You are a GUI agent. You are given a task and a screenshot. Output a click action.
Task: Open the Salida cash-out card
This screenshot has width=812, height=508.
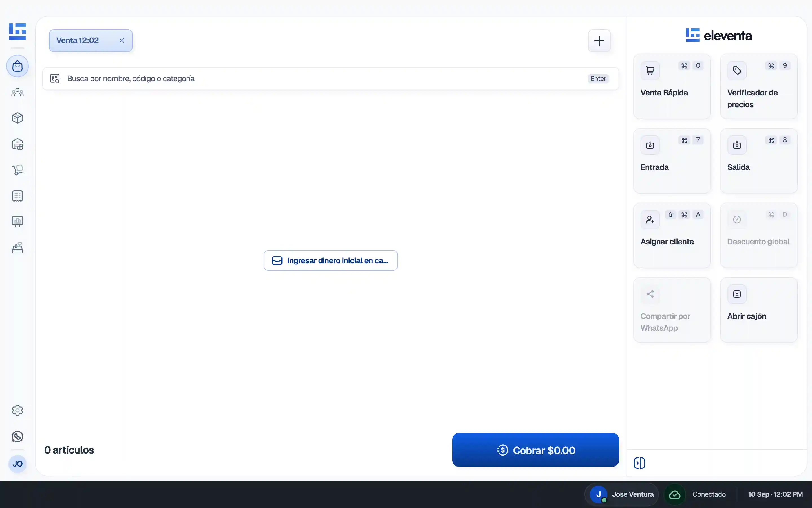point(759,161)
